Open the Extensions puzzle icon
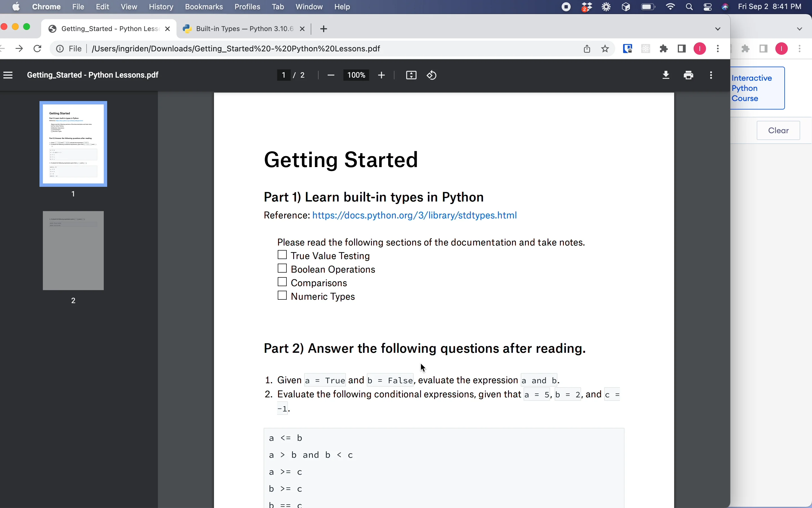The width and height of the screenshot is (812, 508). 664,49
